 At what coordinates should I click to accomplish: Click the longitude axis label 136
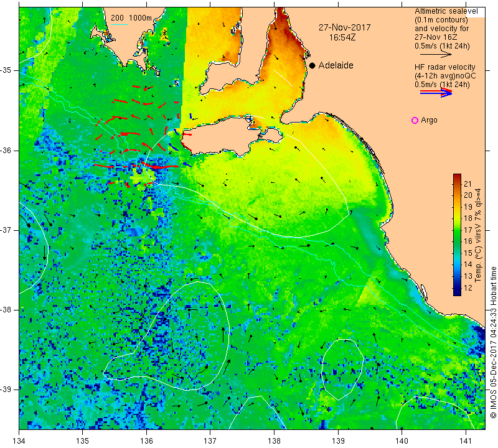point(146,441)
